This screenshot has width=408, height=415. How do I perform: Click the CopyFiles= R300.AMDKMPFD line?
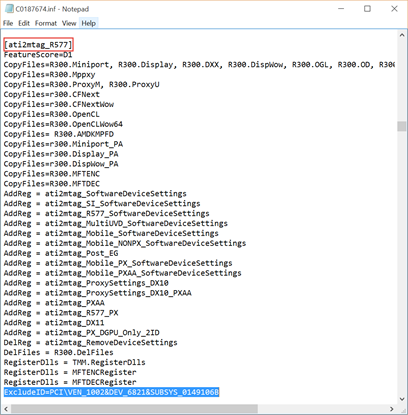[59, 134]
